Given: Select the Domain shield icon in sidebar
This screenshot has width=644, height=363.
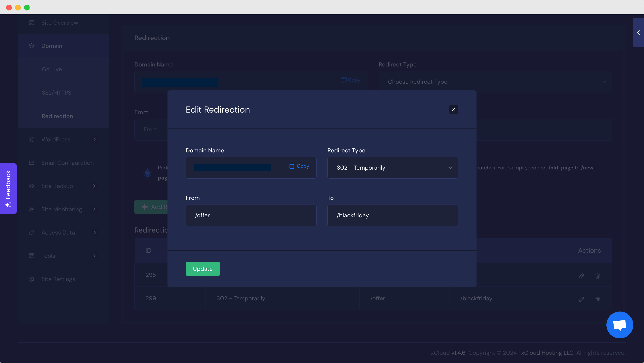Looking at the screenshot, I should [x=32, y=46].
